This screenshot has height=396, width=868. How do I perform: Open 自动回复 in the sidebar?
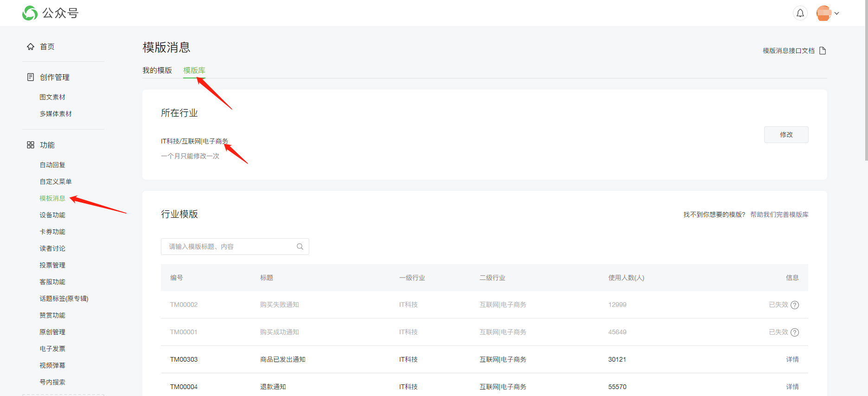pyautogui.click(x=52, y=165)
